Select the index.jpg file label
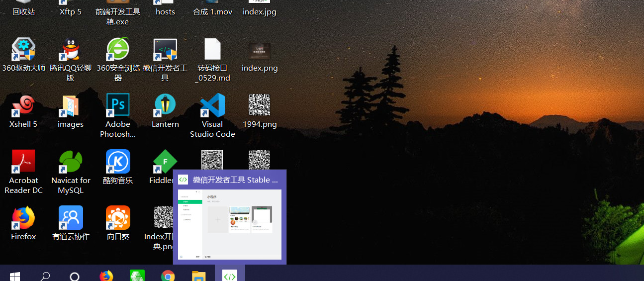Viewport: 644px width, 281px height. (x=260, y=11)
